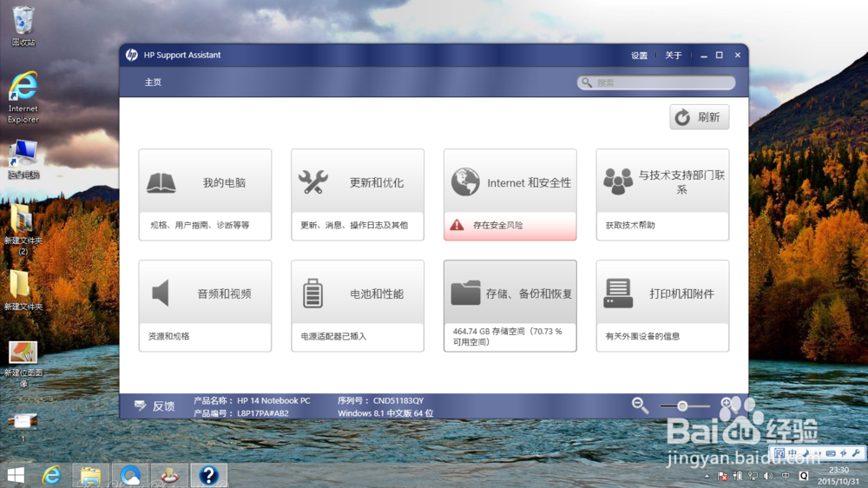The height and width of the screenshot is (488, 868).
Task: Click the globe icon in Internet 和安全性
Action: point(465,182)
